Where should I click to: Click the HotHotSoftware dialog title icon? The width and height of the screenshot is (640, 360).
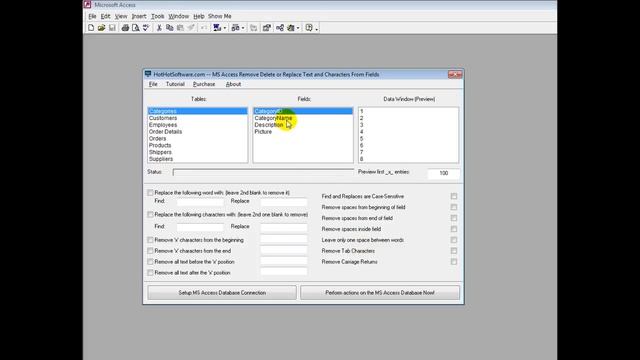pos(148,74)
